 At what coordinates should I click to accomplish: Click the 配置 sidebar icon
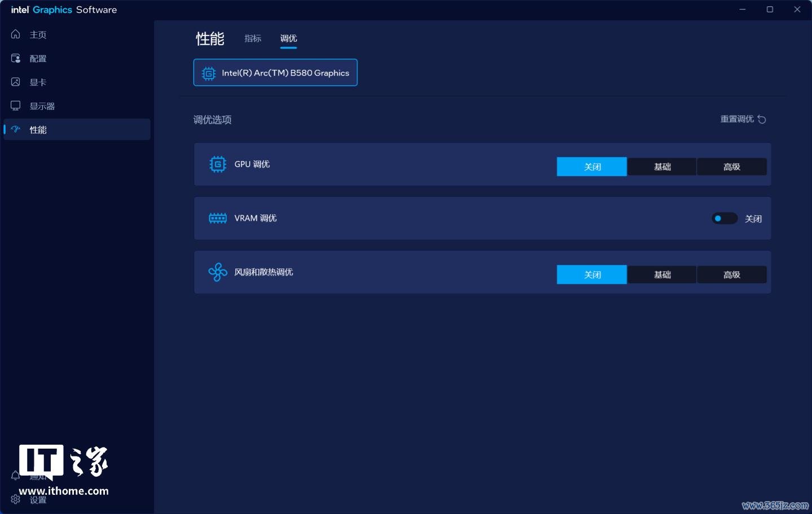pyautogui.click(x=16, y=58)
